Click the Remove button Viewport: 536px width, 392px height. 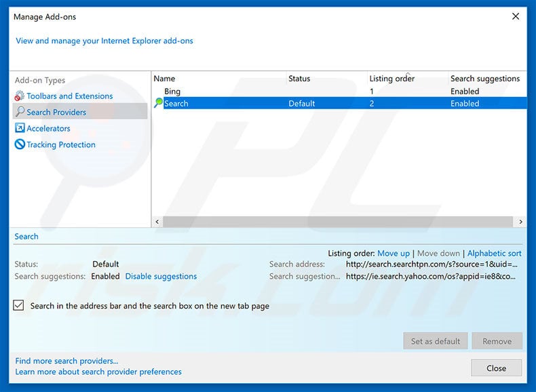tap(497, 341)
